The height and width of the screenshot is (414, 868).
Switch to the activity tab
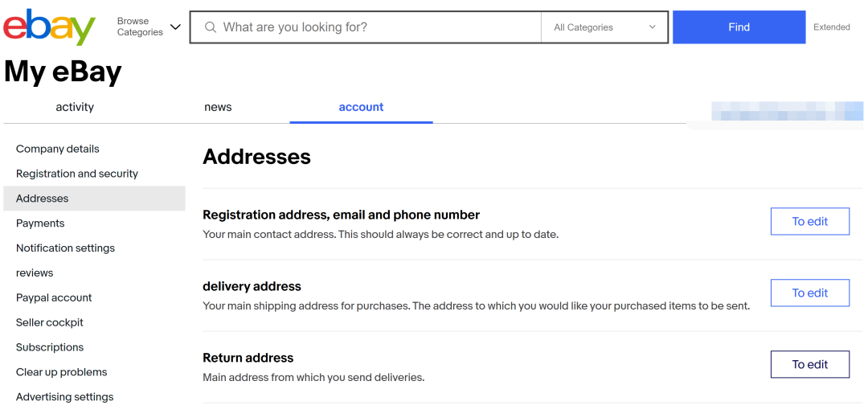pos(75,108)
